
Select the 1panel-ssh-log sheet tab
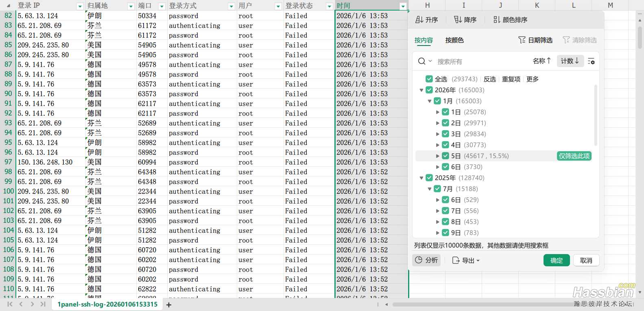pos(107,304)
